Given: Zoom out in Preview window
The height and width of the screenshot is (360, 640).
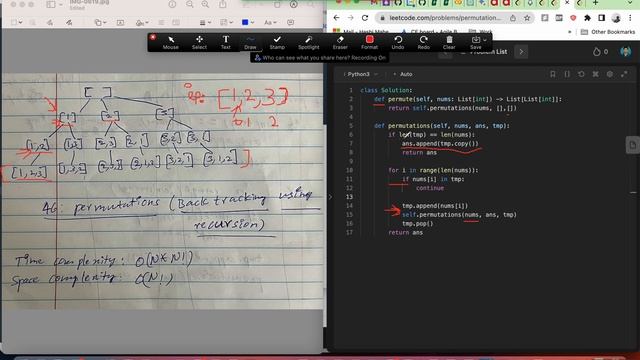Looking at the screenshot, I should (x=190, y=4).
